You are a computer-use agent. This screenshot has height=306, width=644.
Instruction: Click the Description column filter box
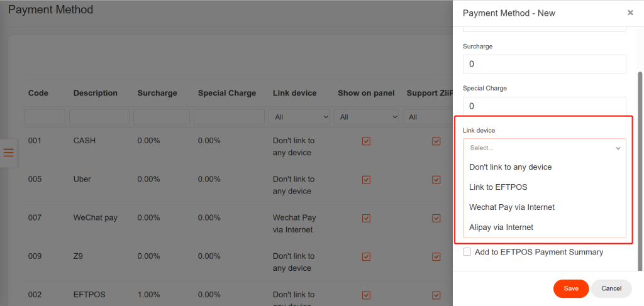tap(99, 117)
